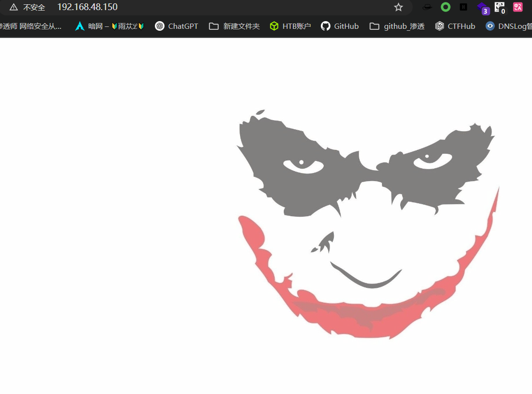Open the purple extension with badge 3

click(x=483, y=8)
